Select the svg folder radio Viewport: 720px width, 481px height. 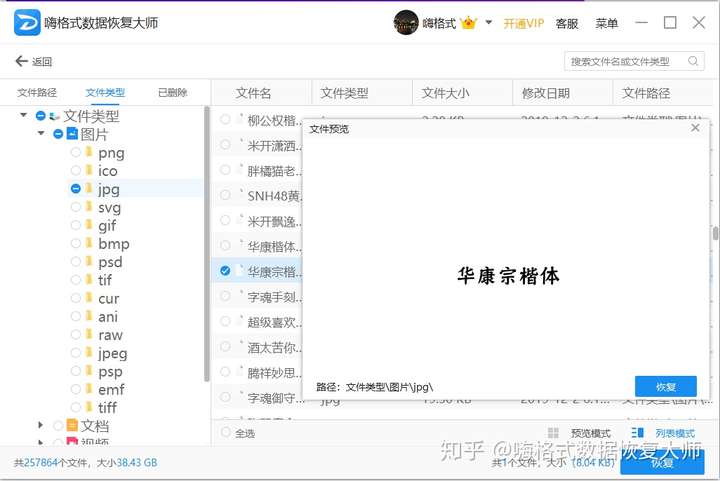pos(76,207)
